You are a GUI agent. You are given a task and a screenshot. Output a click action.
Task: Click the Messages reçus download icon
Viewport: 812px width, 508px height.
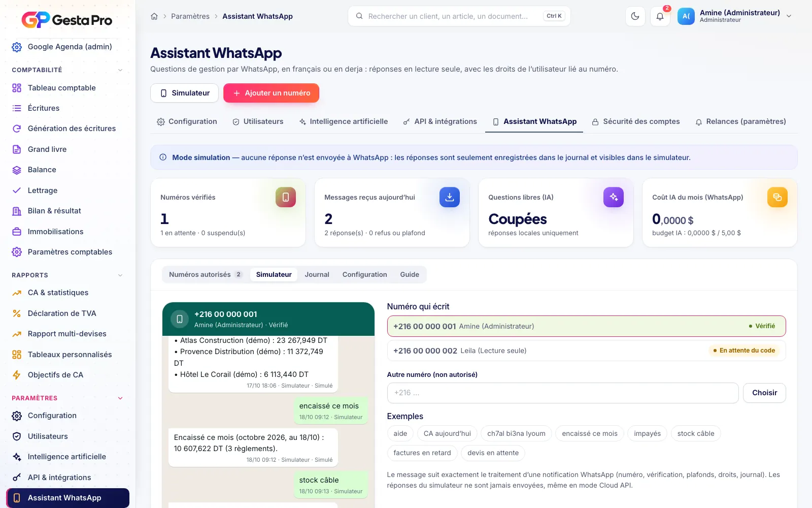click(x=450, y=197)
